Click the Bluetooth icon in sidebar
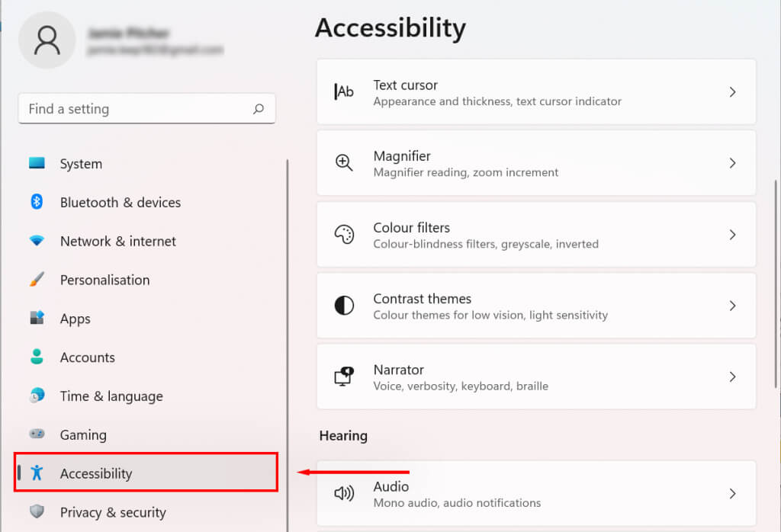Viewport: 781px width, 532px height. [x=37, y=202]
